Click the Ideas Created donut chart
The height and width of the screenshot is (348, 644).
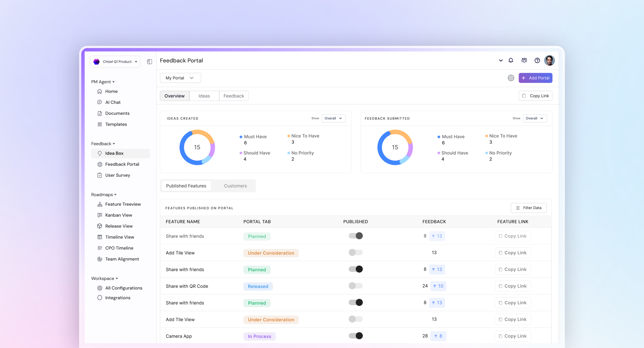197,147
